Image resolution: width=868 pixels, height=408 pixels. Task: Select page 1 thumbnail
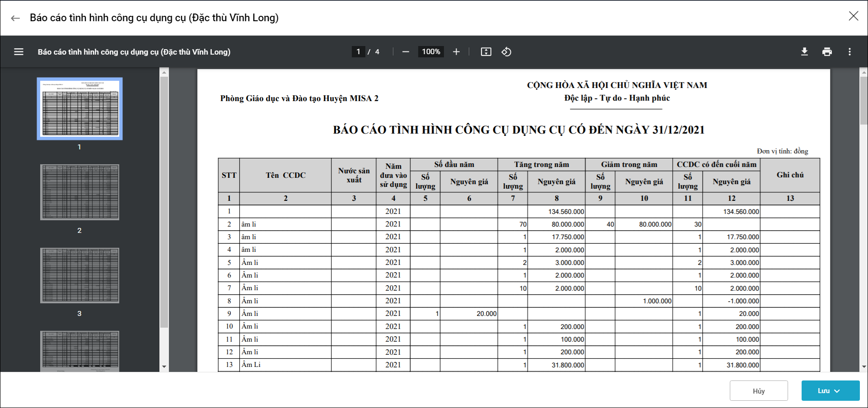click(x=79, y=108)
